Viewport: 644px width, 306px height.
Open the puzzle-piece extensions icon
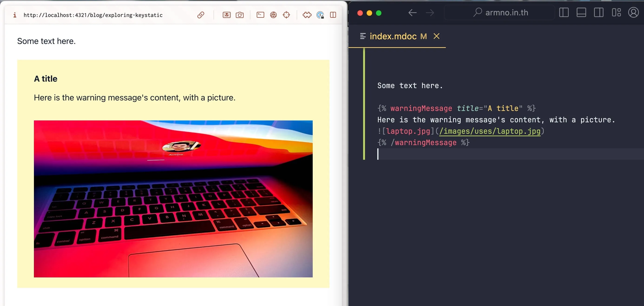[307, 15]
